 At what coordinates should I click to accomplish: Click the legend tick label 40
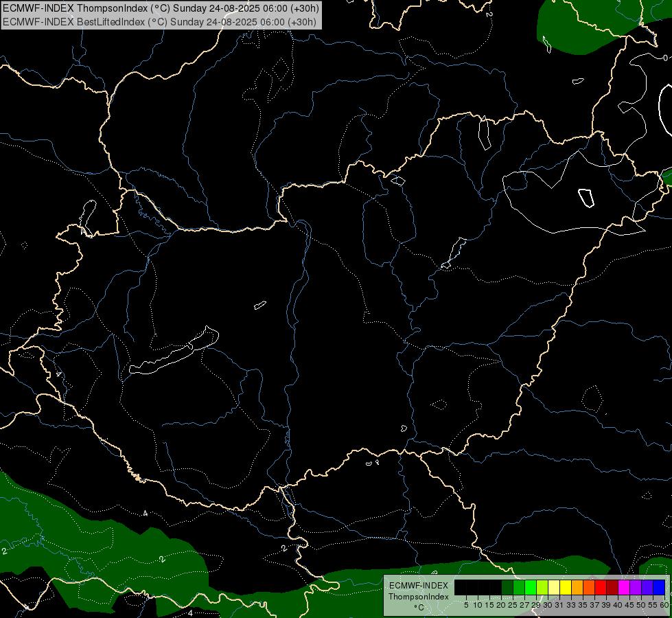(618, 605)
